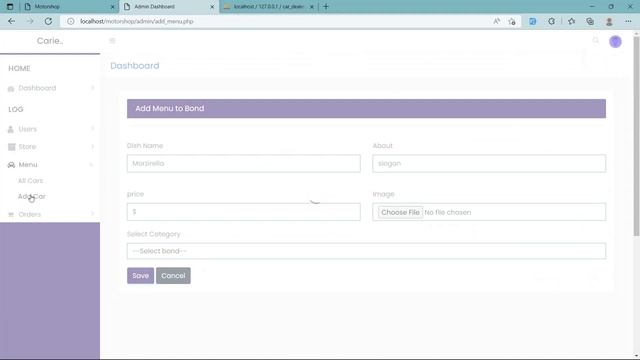Open the read aloud option
This screenshot has height=360, width=640.
(496, 21)
